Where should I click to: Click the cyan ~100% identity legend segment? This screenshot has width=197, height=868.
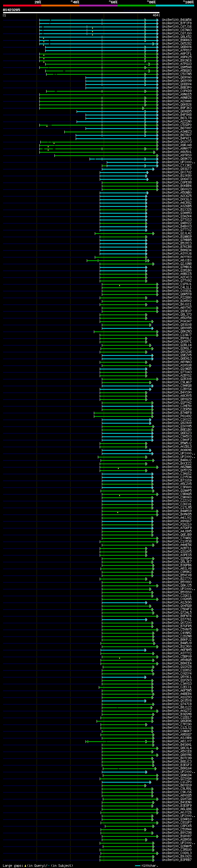(175, 6)
